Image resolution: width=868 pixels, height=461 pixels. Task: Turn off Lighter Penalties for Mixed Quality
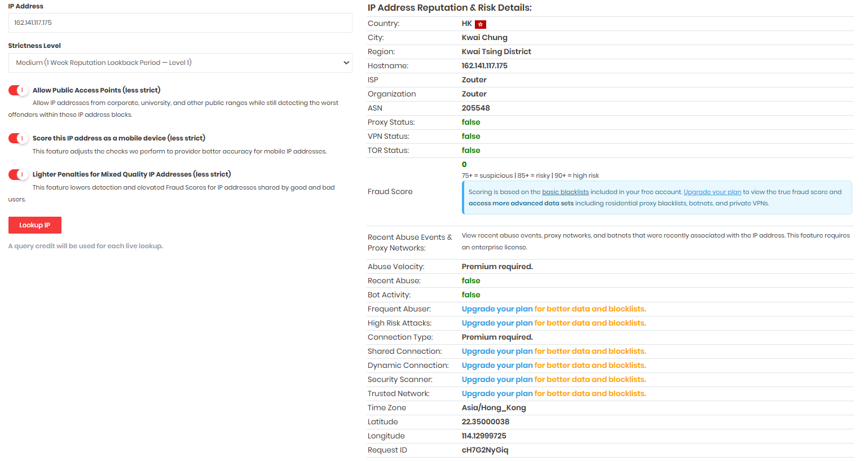(x=18, y=174)
